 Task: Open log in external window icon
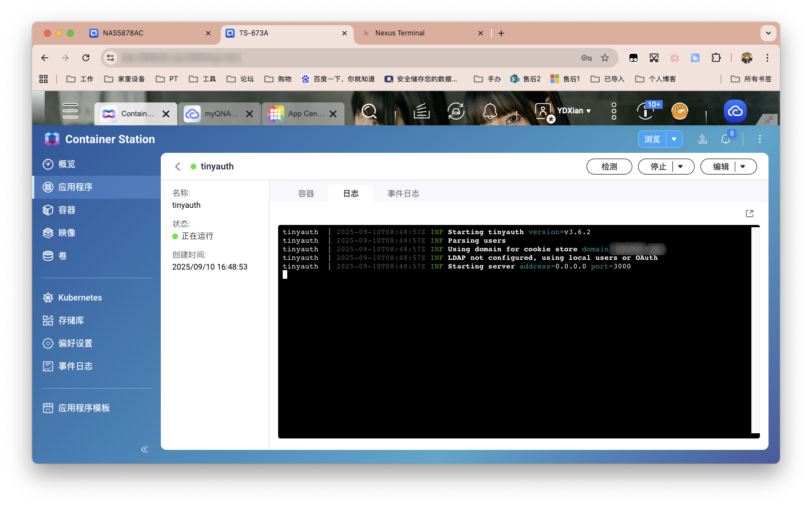750,214
